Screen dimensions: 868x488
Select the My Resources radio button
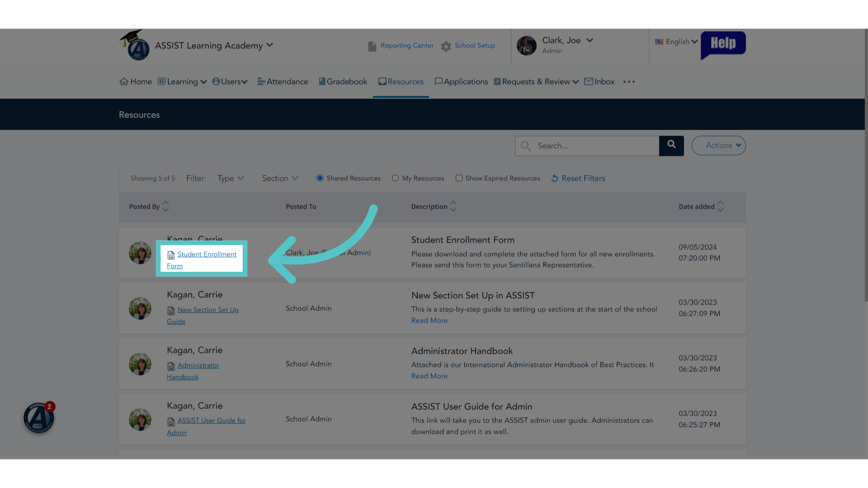pos(395,178)
